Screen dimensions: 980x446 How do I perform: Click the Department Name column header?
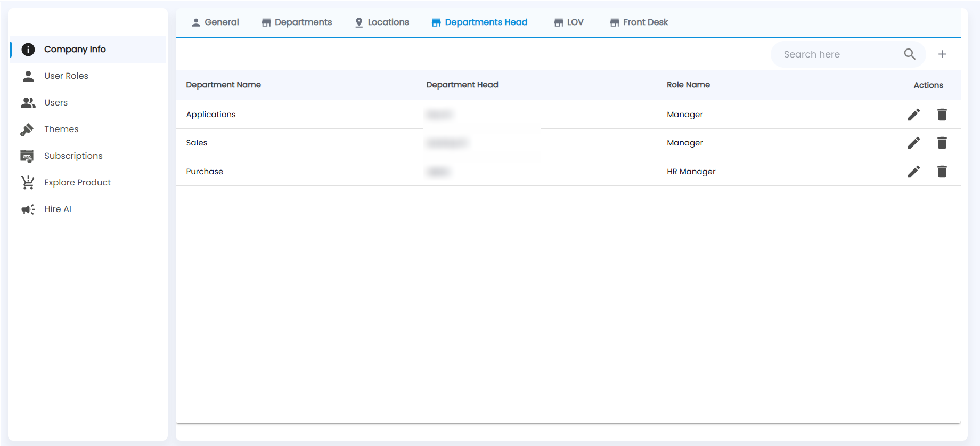coord(223,85)
